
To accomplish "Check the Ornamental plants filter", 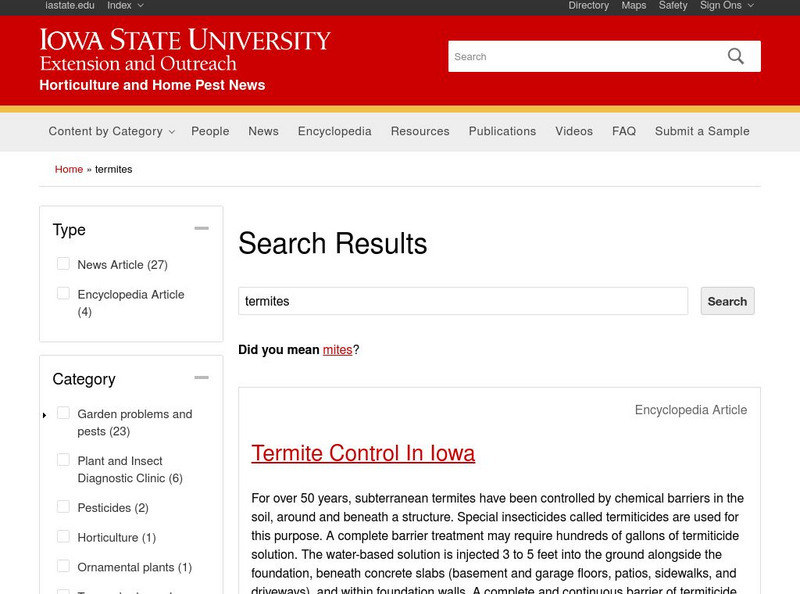I will pos(63,567).
